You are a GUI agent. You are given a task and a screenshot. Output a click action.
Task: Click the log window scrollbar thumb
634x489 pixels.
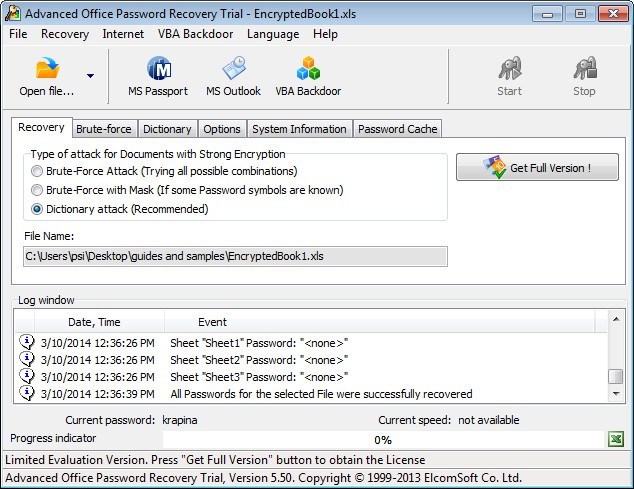pos(616,376)
